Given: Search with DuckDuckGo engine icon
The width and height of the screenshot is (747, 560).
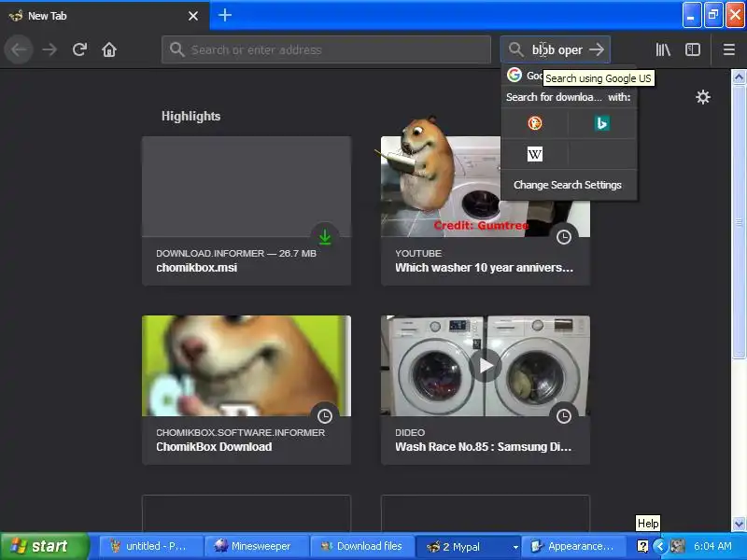Looking at the screenshot, I should pyautogui.click(x=534, y=123).
